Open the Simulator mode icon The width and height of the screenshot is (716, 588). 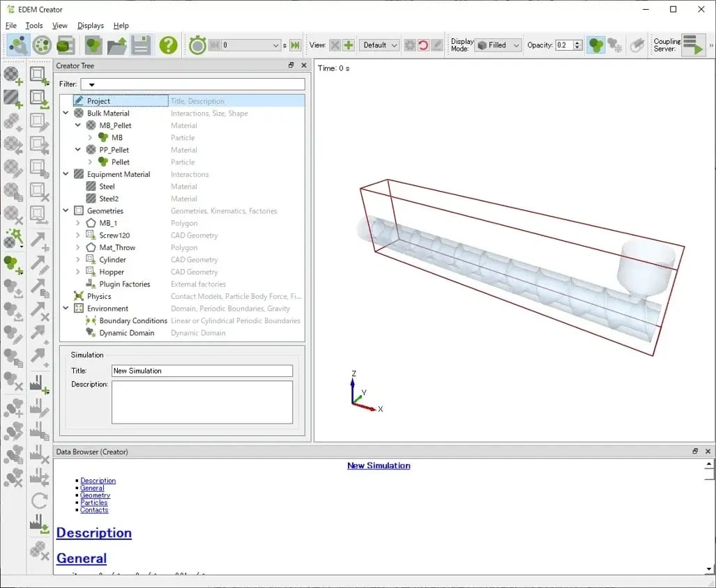[42, 45]
